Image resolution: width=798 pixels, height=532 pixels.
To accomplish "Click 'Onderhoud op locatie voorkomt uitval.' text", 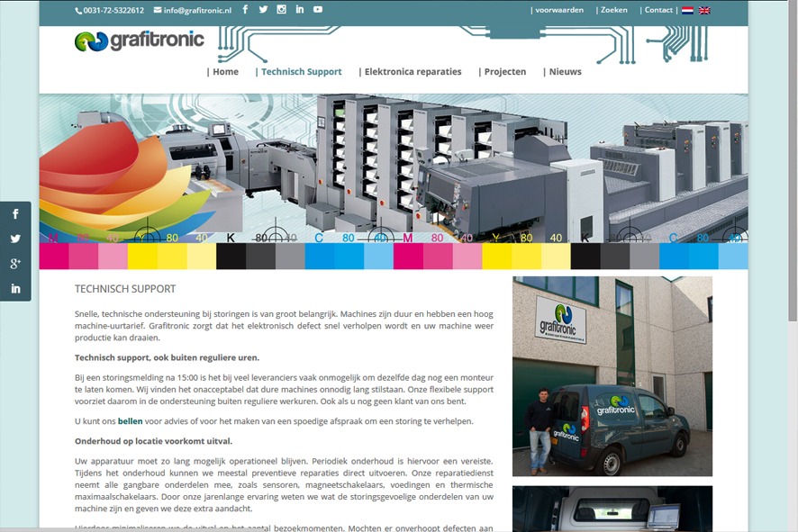I will coord(153,441).
